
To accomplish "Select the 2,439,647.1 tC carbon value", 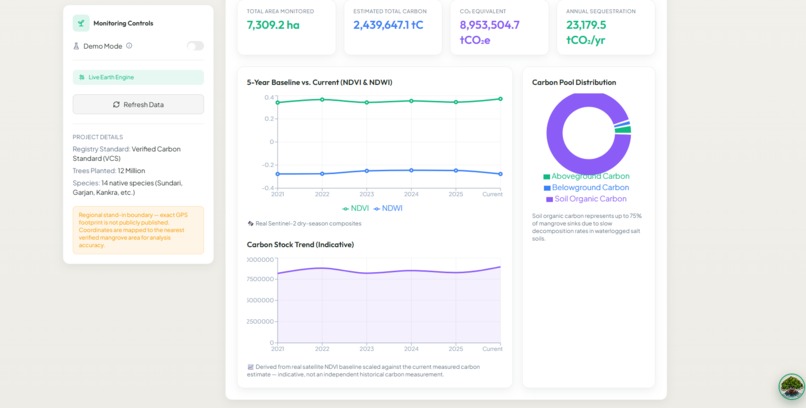I will coord(388,25).
